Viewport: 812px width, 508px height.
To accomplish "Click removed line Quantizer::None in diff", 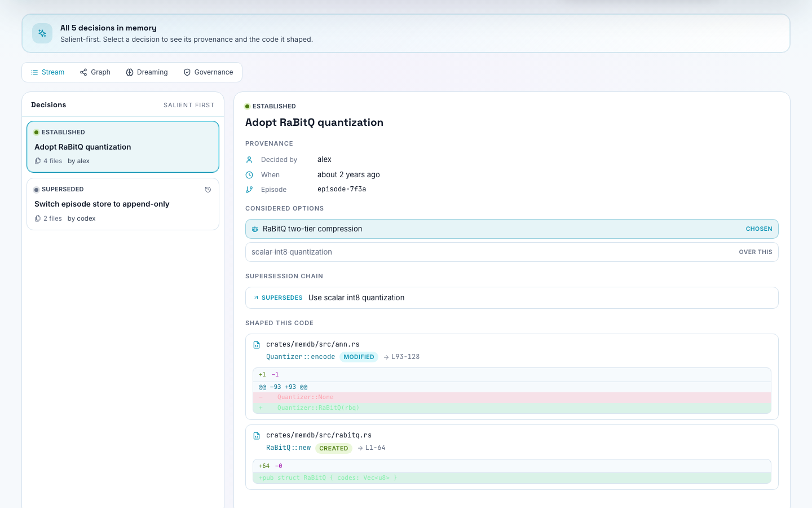I will 512,397.
